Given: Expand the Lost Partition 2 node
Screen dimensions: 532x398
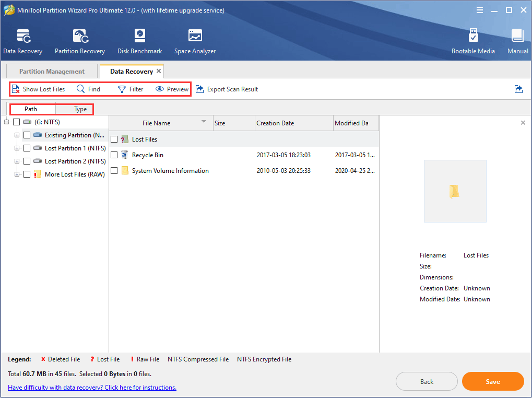Looking at the screenshot, I should click(x=17, y=161).
